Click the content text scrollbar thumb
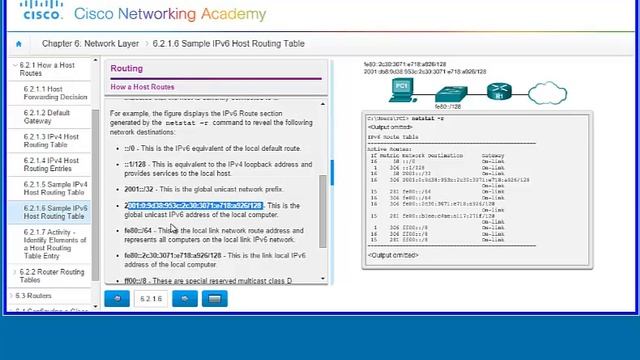Screen dimensions: 640x360 point(323,211)
